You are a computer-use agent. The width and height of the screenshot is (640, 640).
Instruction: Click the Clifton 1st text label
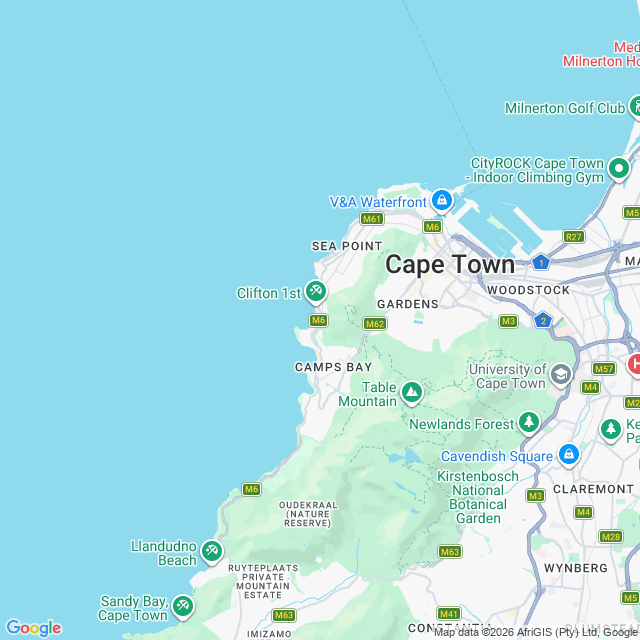point(269,293)
